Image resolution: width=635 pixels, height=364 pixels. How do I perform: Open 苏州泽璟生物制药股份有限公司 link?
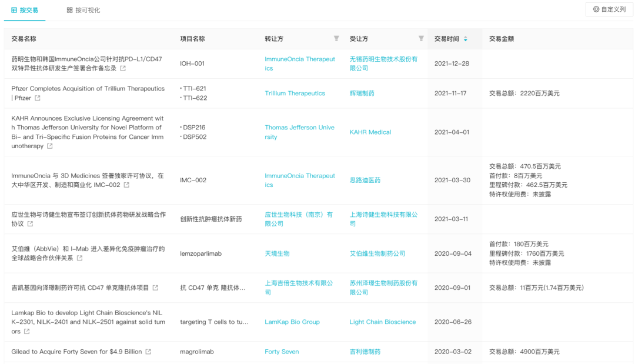coord(383,288)
